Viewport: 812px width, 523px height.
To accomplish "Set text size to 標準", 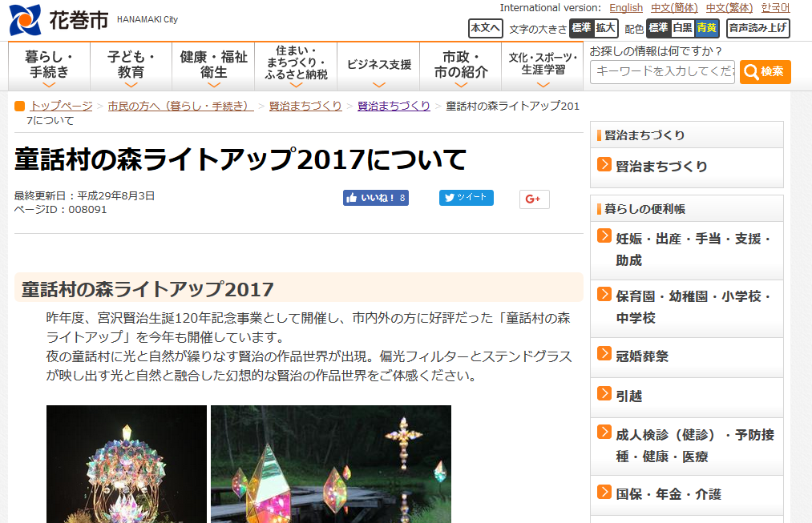I will pyautogui.click(x=581, y=28).
